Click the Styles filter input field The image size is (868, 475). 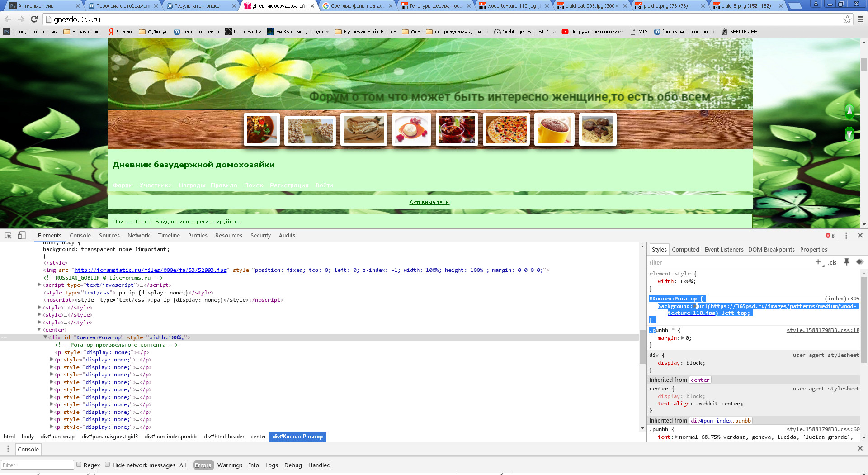click(730, 262)
